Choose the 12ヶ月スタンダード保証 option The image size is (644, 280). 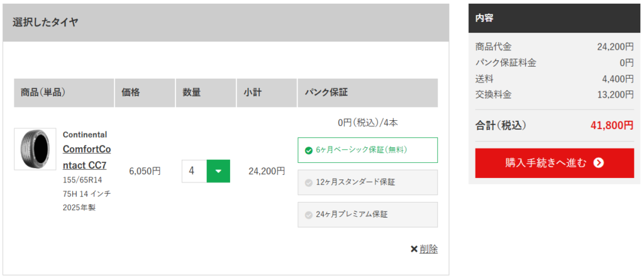tap(367, 182)
